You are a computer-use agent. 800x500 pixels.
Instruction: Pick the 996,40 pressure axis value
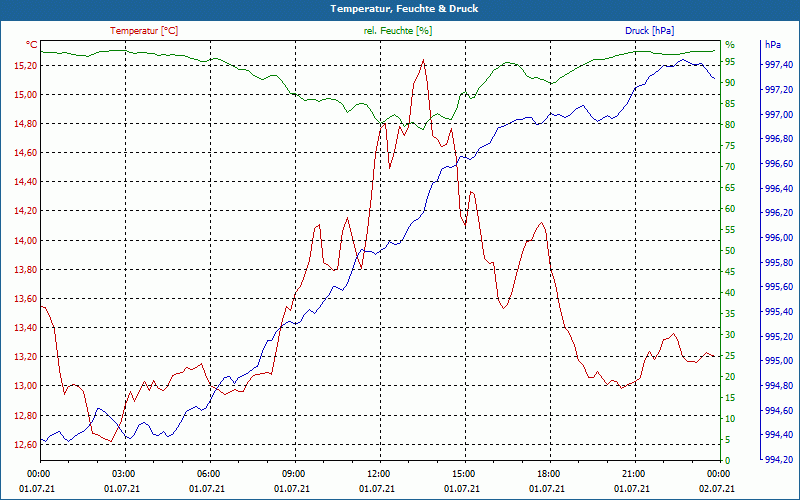click(780, 188)
